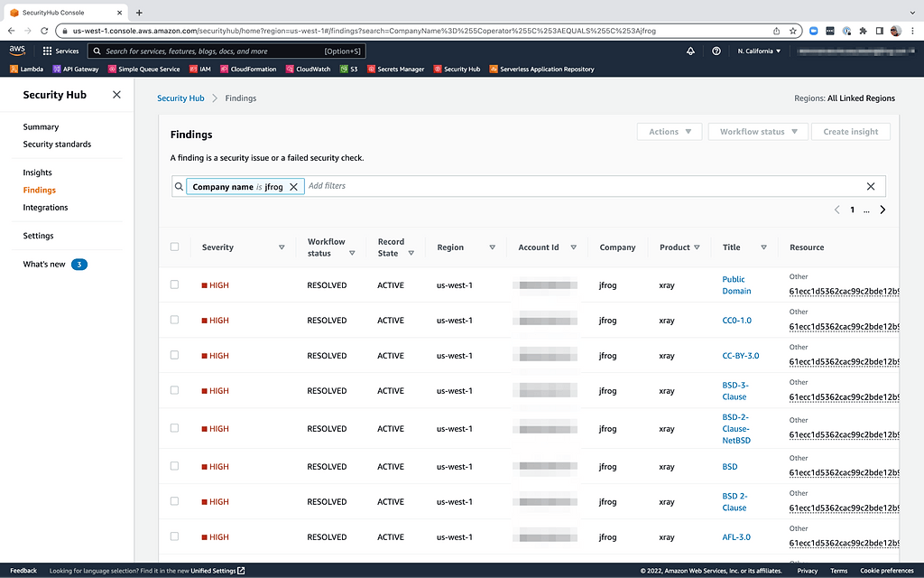
Task: Open the help question mark icon
Action: 716,51
